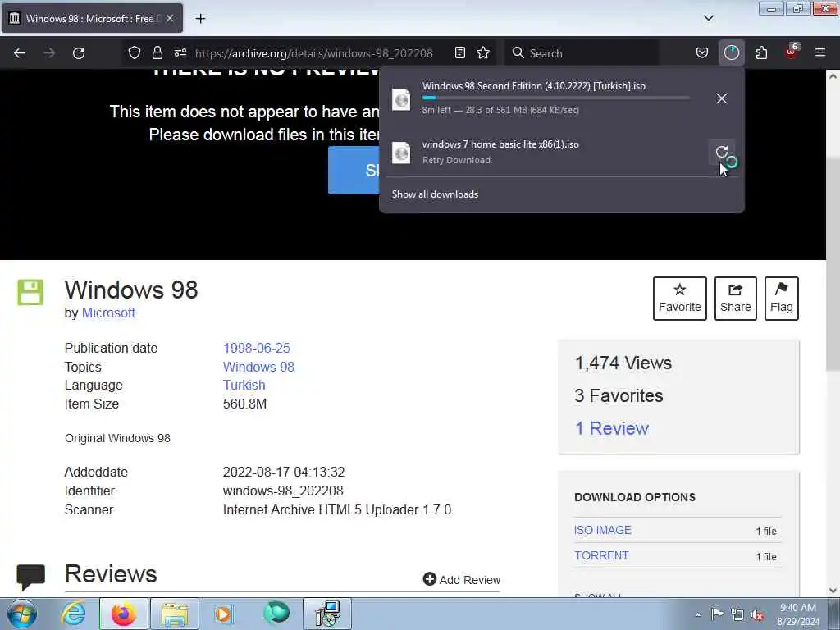Select the '1,474 Views' text

click(623, 363)
